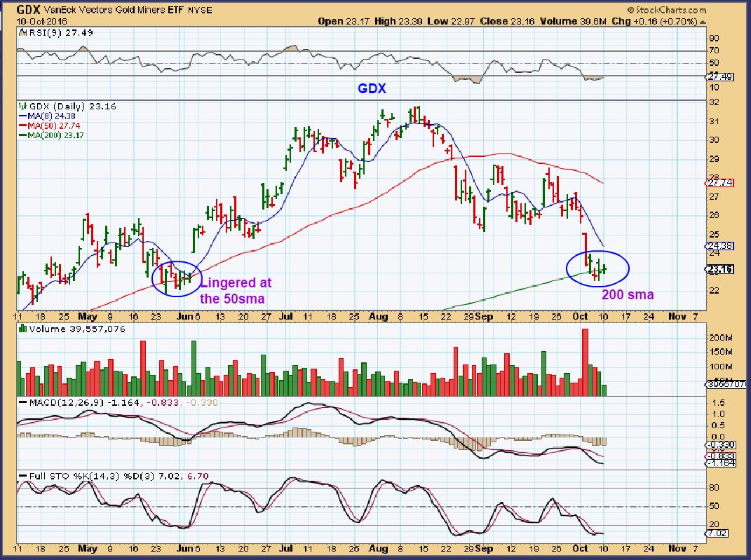
Task: Select 'VanEck Vectors Gold Miners ETF' title
Action: click(x=113, y=10)
